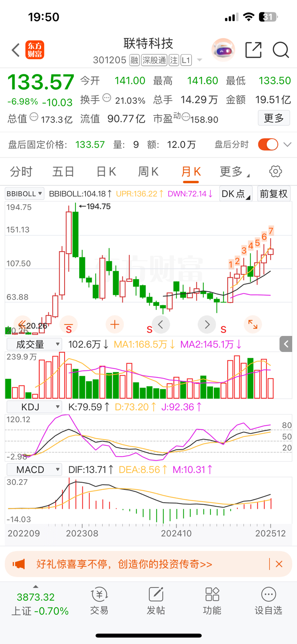Tap the 金额 19.51亿 value
This screenshot has width=297, height=644.
point(273,100)
